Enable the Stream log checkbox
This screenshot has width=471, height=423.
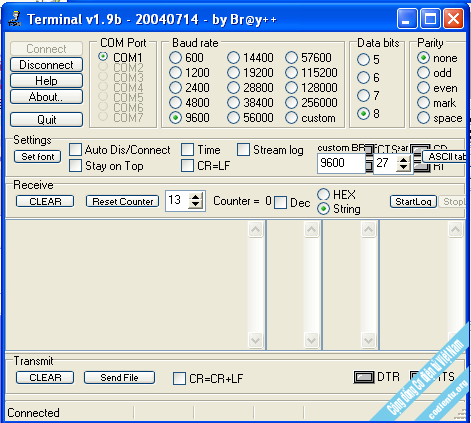click(x=243, y=150)
